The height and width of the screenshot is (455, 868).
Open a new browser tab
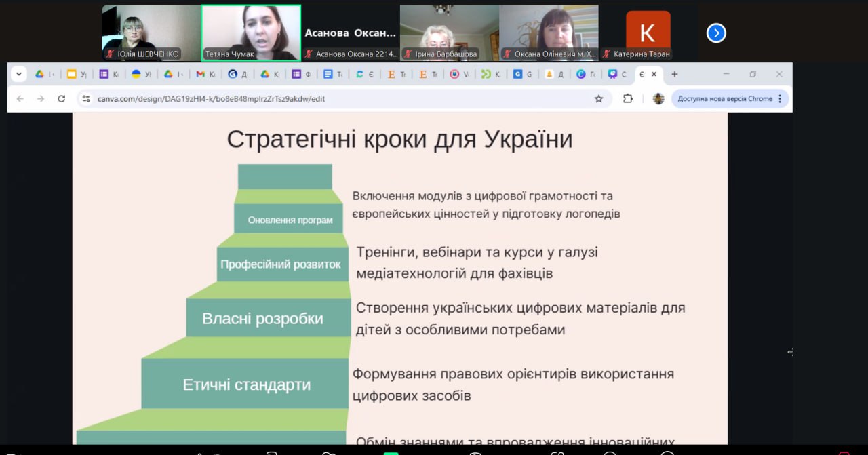coord(674,74)
